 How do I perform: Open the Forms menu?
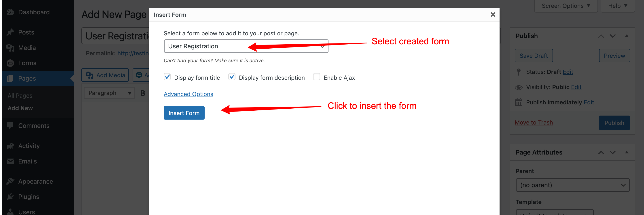pyautogui.click(x=27, y=63)
